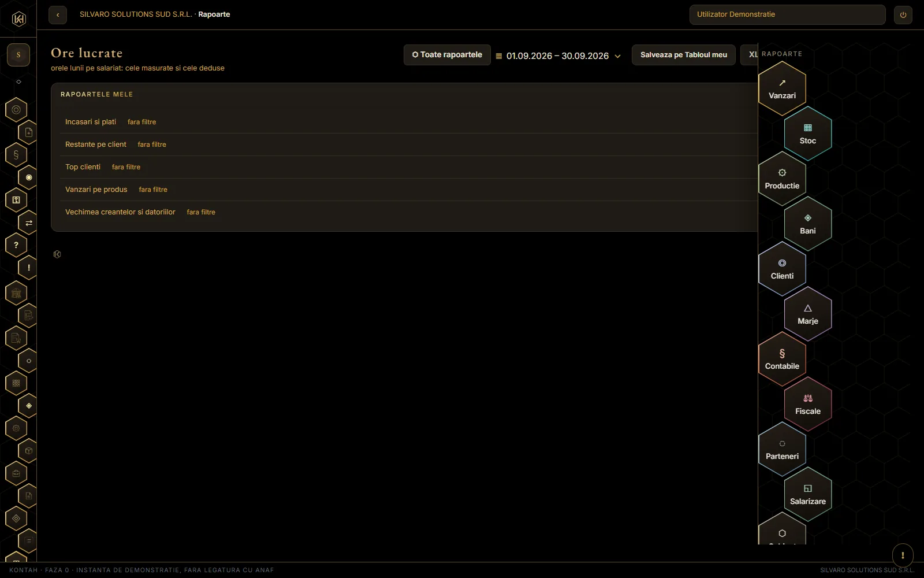Click the target-rings hexagon in the sidebar

[16, 110]
